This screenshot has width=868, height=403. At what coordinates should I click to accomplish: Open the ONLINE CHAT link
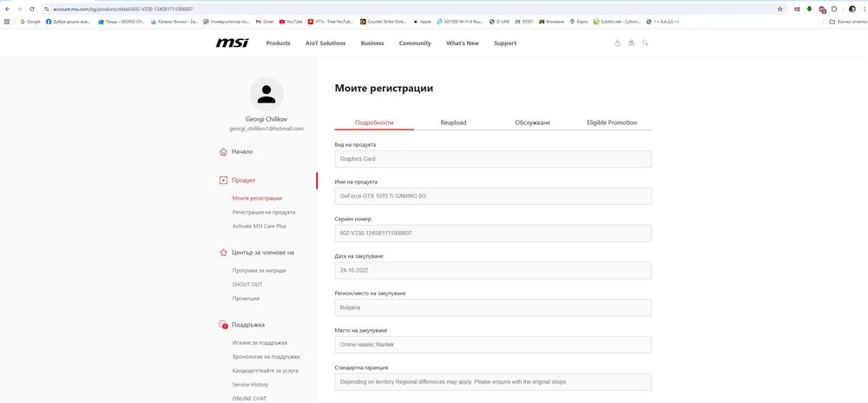click(x=250, y=399)
